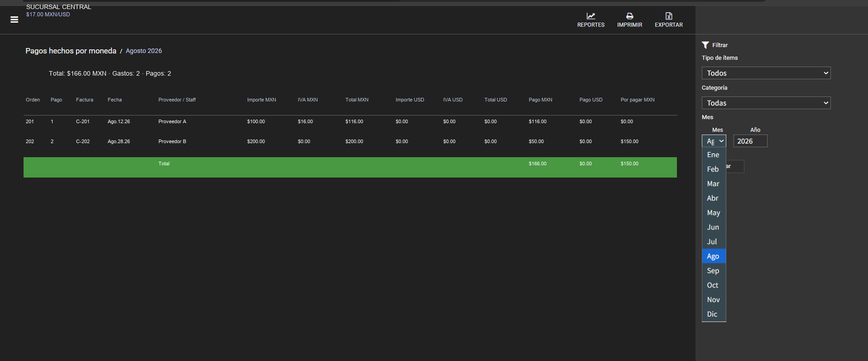Viewport: 868px width, 361px height.
Task: Click the Proveedor / Staff column header
Action: pos(177,100)
